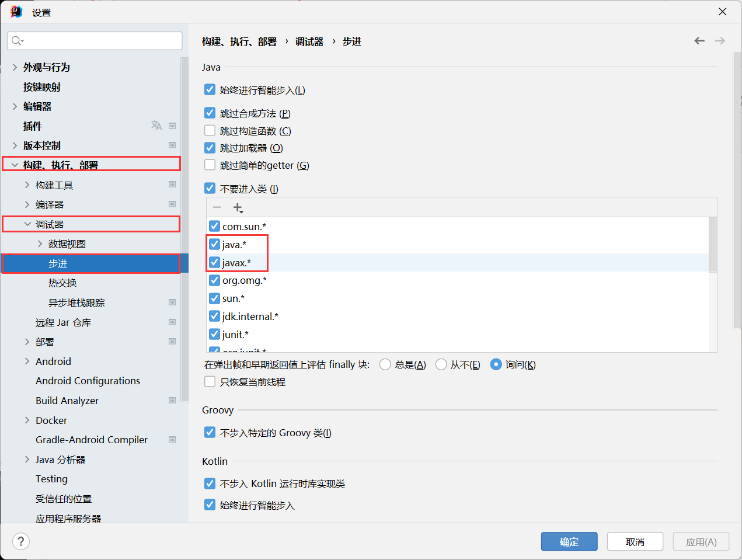Click into the settings search field

click(99, 41)
